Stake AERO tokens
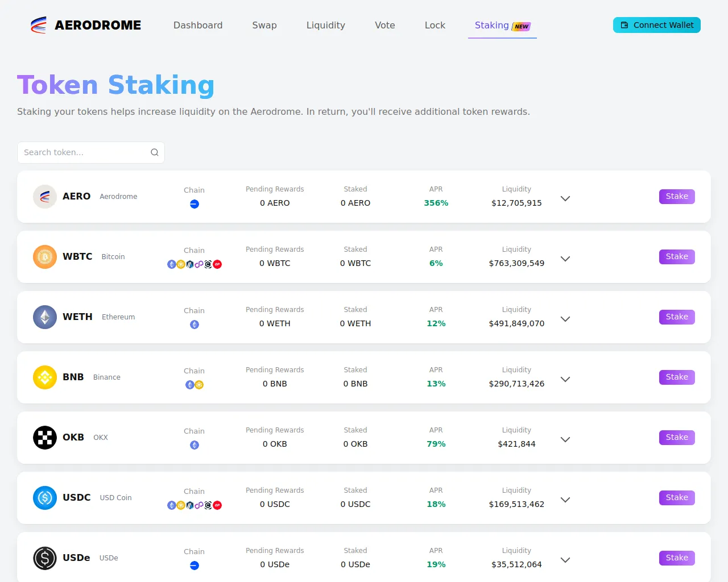728x582 pixels. [x=677, y=197]
